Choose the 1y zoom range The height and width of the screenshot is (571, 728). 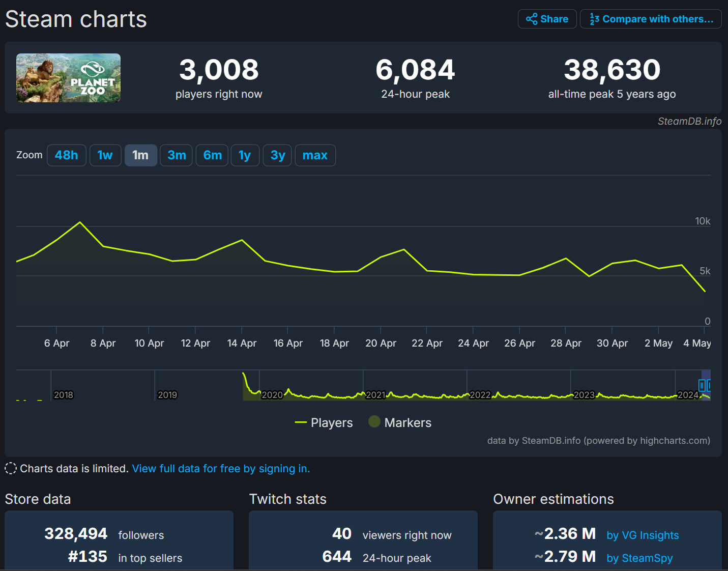tap(245, 155)
